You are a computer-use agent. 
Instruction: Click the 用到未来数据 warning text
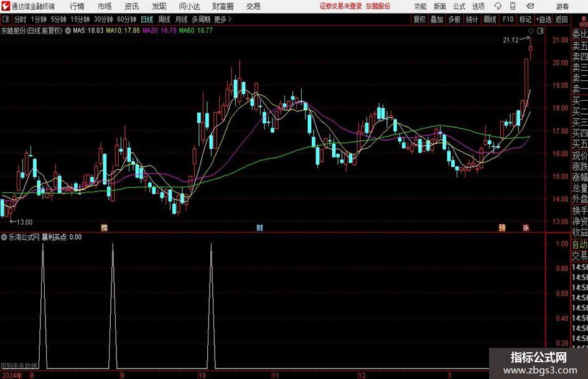(19, 365)
